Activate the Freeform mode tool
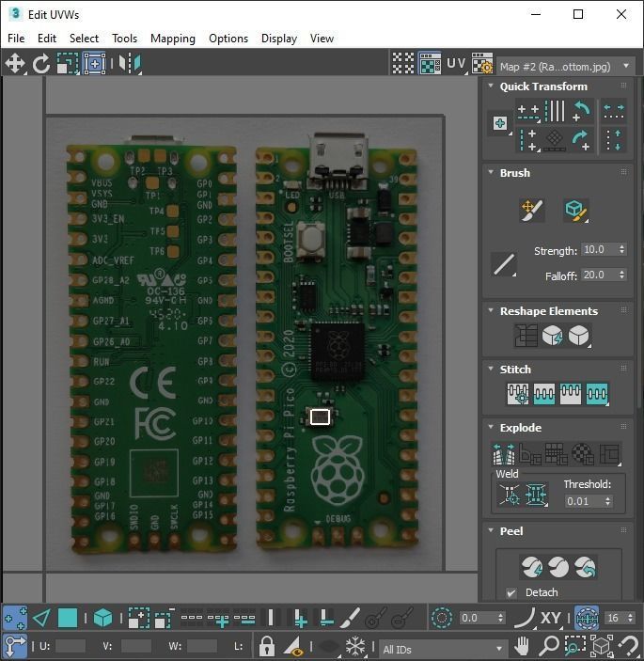This screenshot has width=644, height=661. pyautogui.click(x=94, y=64)
